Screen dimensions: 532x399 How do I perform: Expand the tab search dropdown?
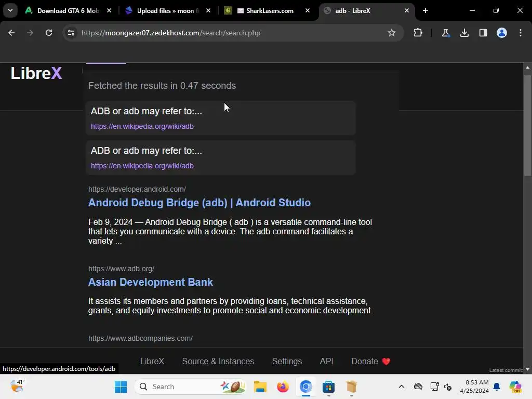click(x=10, y=10)
